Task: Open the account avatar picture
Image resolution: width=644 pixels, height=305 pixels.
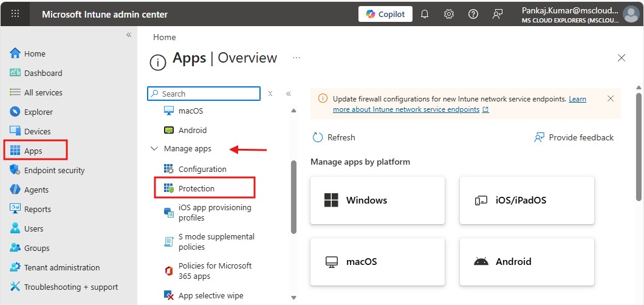Action: 631,14
